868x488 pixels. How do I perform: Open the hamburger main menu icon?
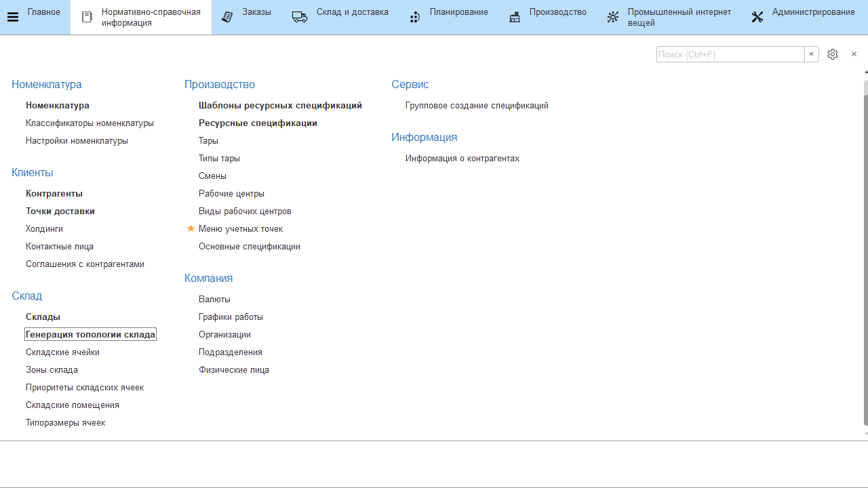pos(12,17)
